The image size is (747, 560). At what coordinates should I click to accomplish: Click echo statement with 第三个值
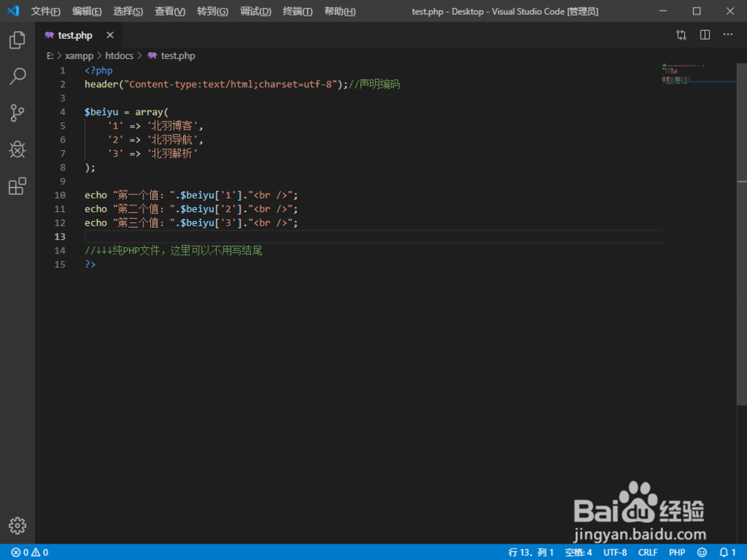point(191,223)
